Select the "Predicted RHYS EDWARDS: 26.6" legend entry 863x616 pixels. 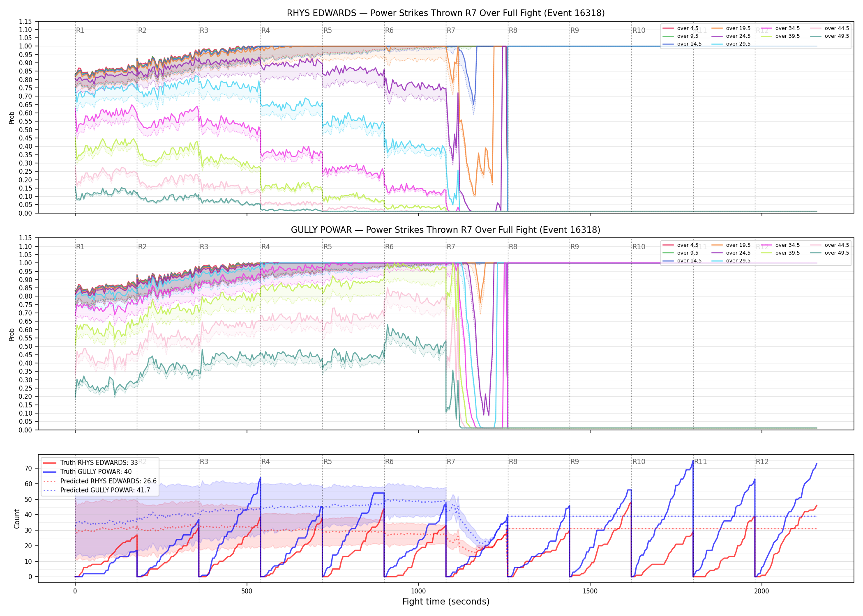coord(100,481)
